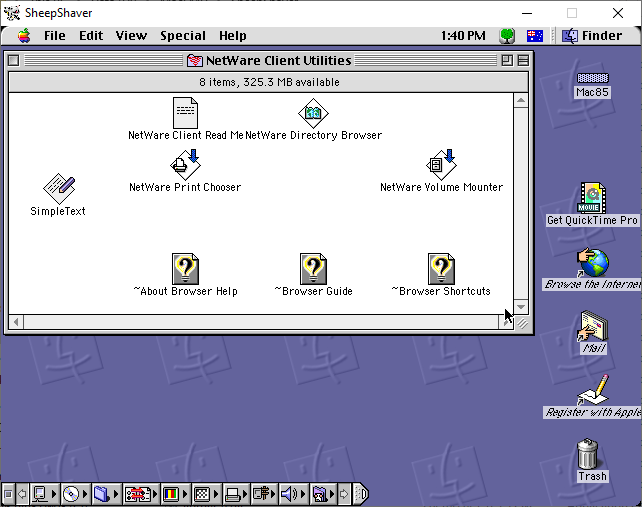Open the monitor resolution checkerboard strip module
Screen dimensions: 642x507
206,494
